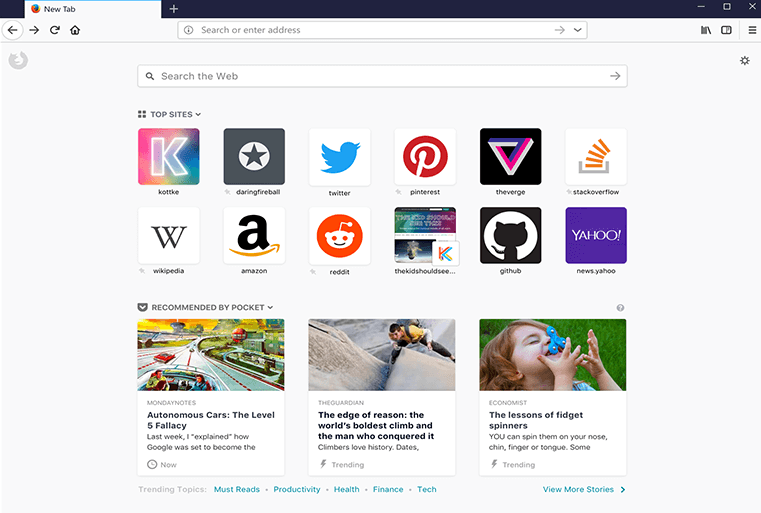The width and height of the screenshot is (761, 513).
Task: Open The edge of reason story headline
Action: [376, 426]
